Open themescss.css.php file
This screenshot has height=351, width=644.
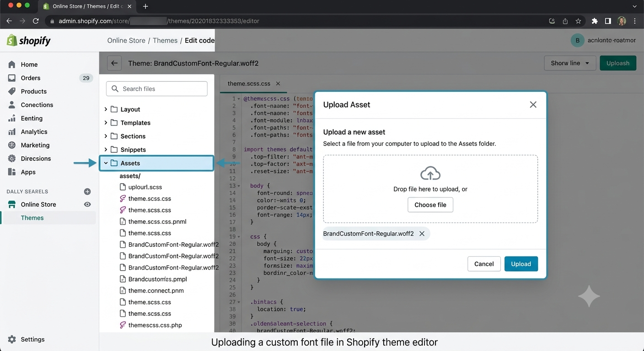(x=155, y=325)
